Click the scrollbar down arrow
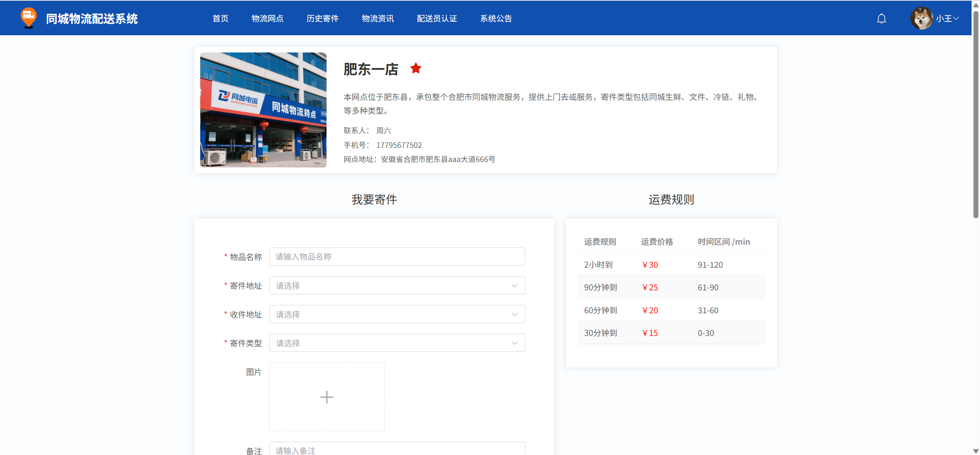Screen dimensions: 980x455 point(976,451)
